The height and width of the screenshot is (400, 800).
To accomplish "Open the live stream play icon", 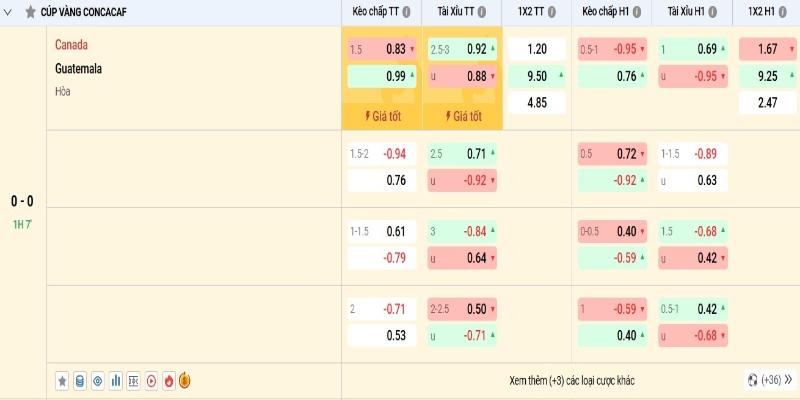I will point(151,380).
